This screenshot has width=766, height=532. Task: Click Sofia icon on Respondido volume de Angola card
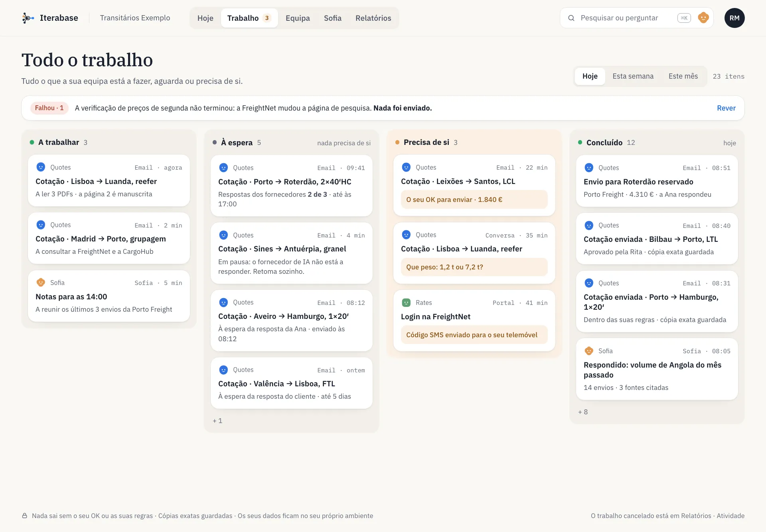589,351
